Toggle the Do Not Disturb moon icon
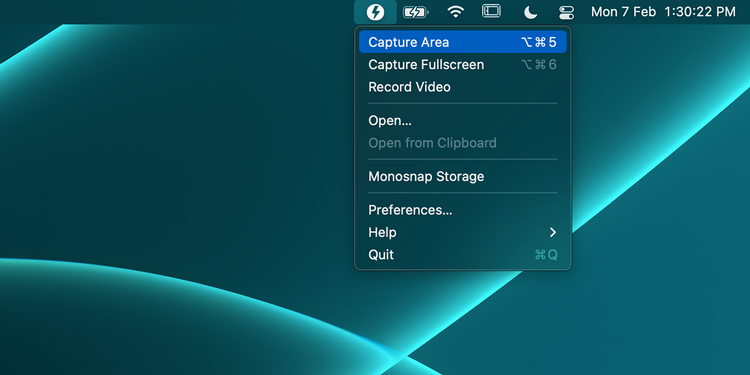 pyautogui.click(x=530, y=12)
